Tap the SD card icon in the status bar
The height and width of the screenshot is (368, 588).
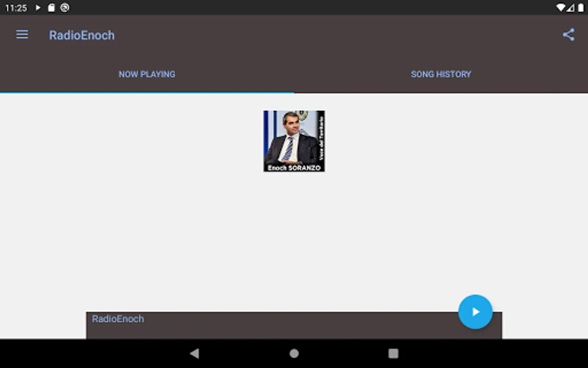pos(51,7)
